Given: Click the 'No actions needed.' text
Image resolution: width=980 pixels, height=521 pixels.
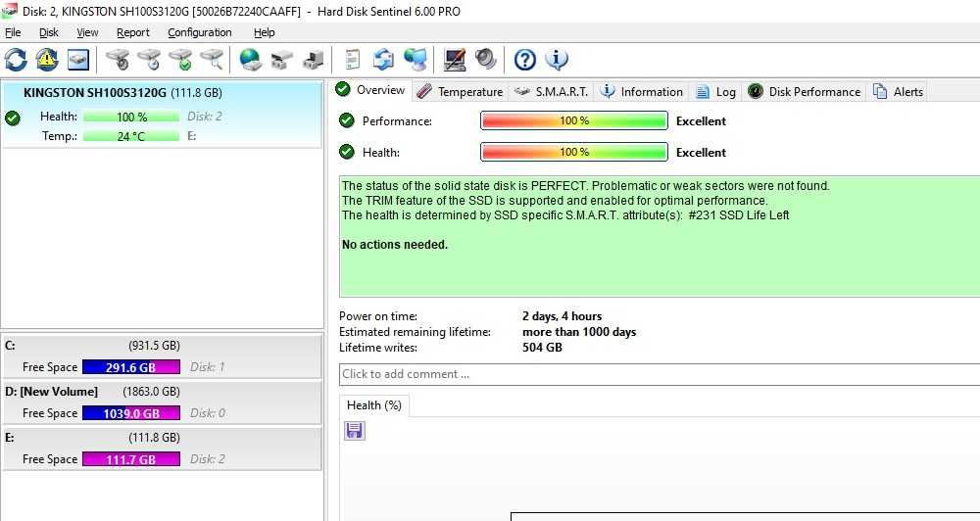Looking at the screenshot, I should click(395, 245).
